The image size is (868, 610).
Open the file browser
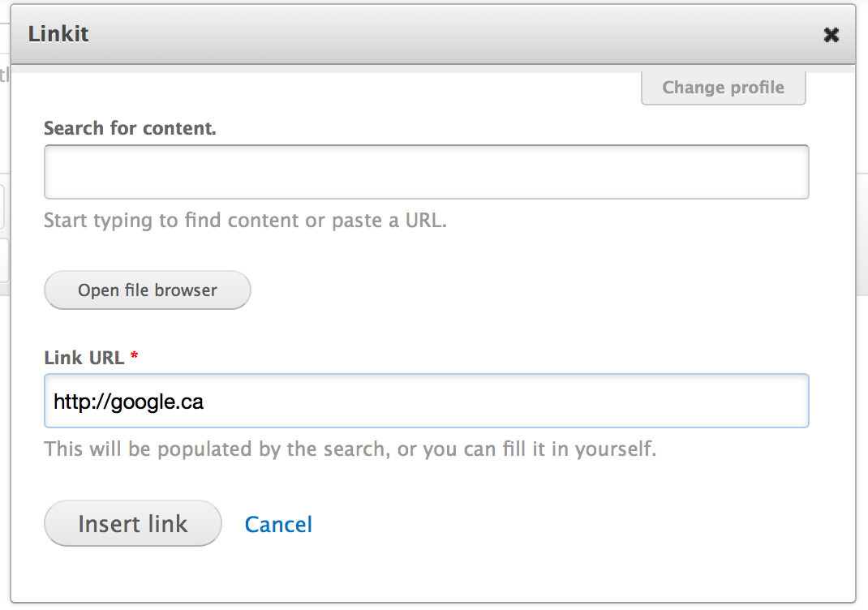147,290
